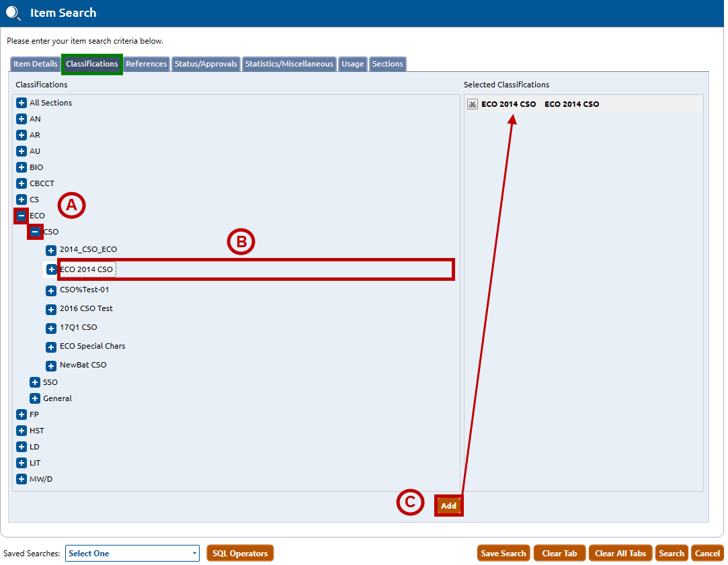This screenshot has width=728, height=565.
Task: Click the SQL Operators button
Action: point(240,554)
